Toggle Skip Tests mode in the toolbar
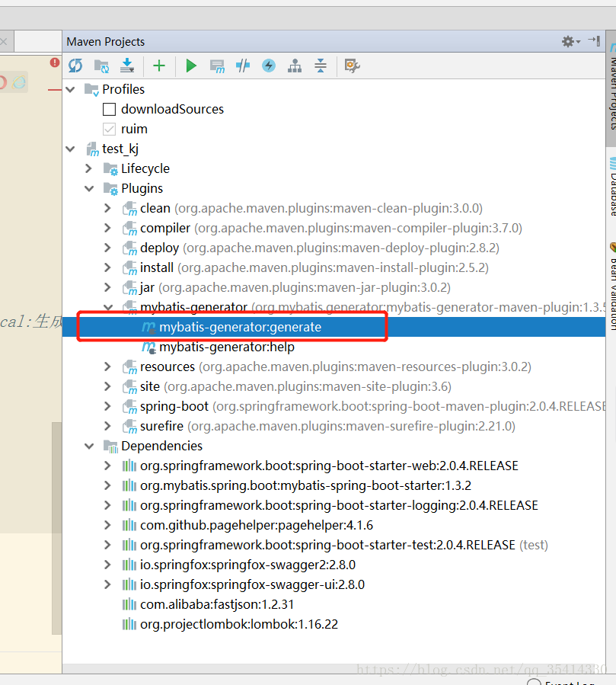This screenshot has width=616, height=685. point(242,66)
